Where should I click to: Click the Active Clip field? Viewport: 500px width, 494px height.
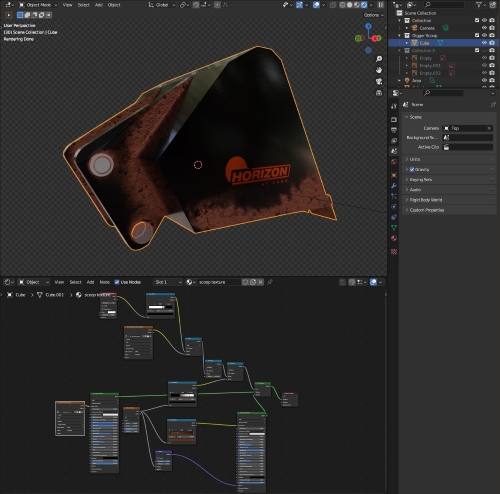pyautogui.click(x=468, y=147)
